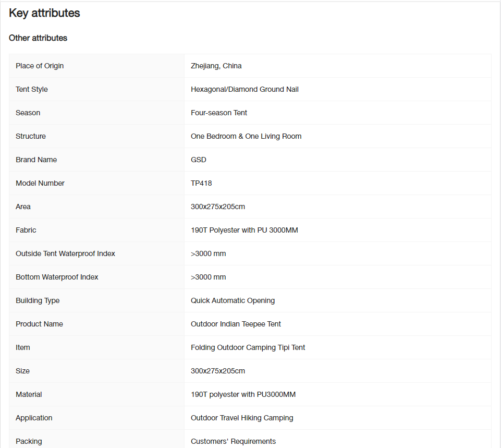
Task: Select model number TP418
Action: tap(201, 183)
